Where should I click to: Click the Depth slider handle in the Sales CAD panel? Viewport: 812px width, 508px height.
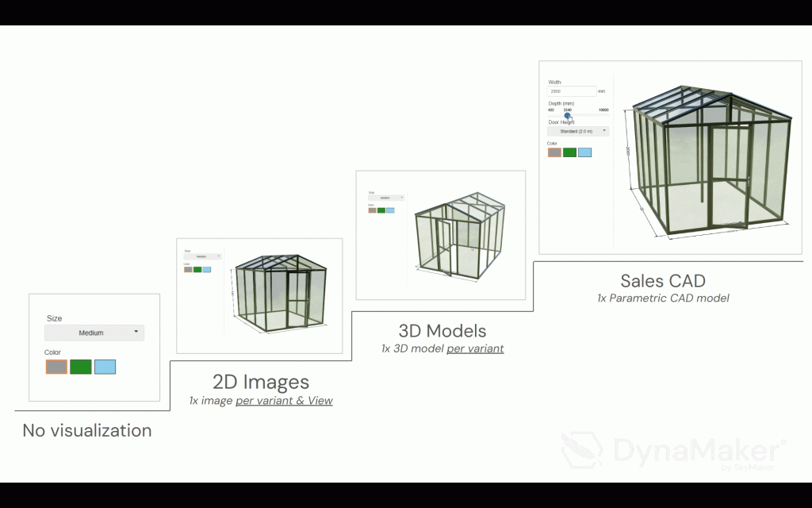566,115
